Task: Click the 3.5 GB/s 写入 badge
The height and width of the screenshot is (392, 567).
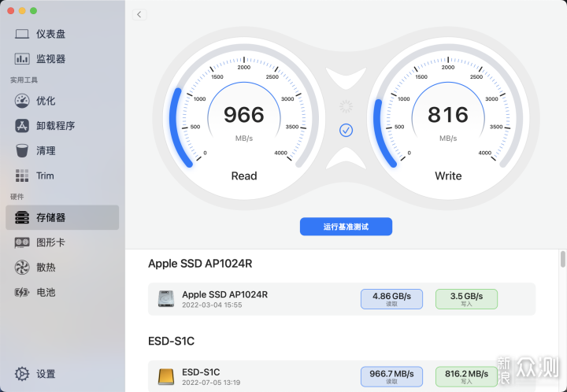Action: click(466, 299)
